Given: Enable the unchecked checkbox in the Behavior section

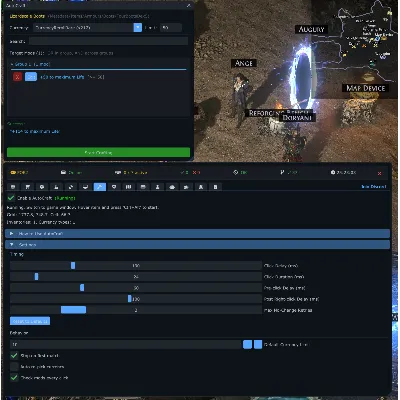Looking at the screenshot, I should (14, 367).
